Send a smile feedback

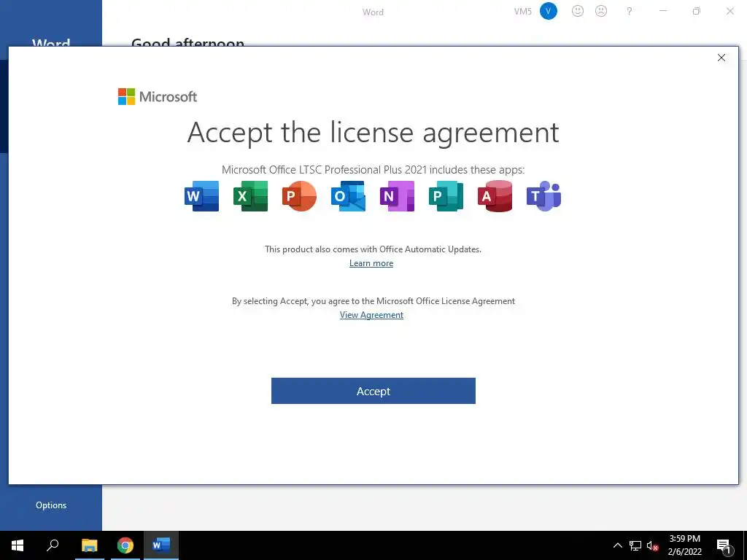578,11
